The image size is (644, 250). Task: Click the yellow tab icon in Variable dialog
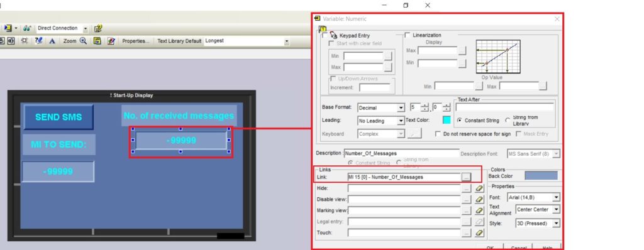tap(323, 30)
